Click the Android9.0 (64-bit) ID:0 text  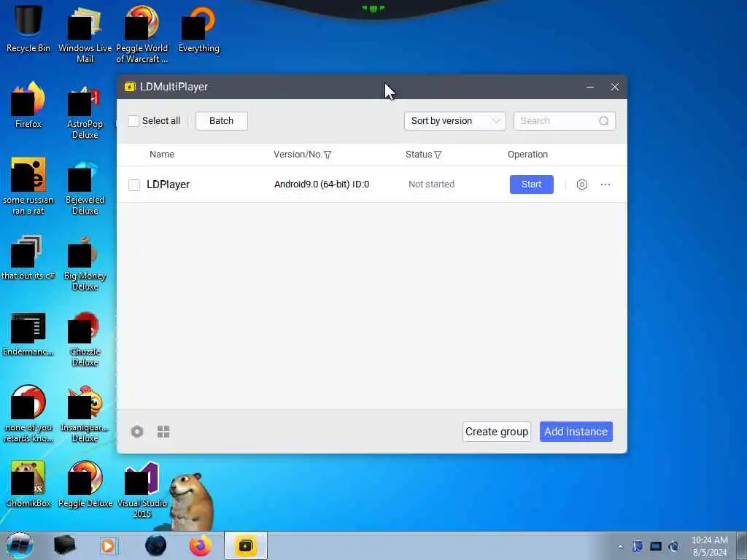click(322, 184)
